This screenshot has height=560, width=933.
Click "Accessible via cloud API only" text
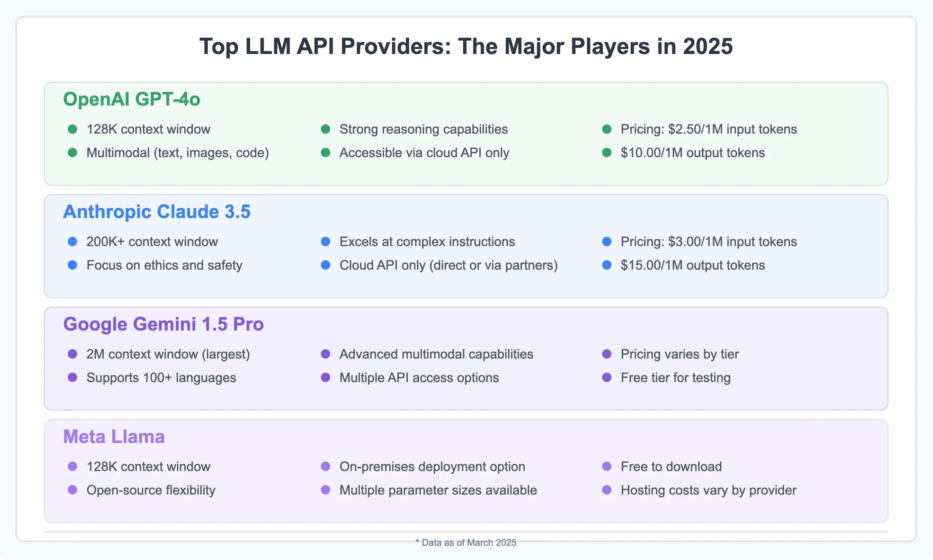(x=424, y=153)
